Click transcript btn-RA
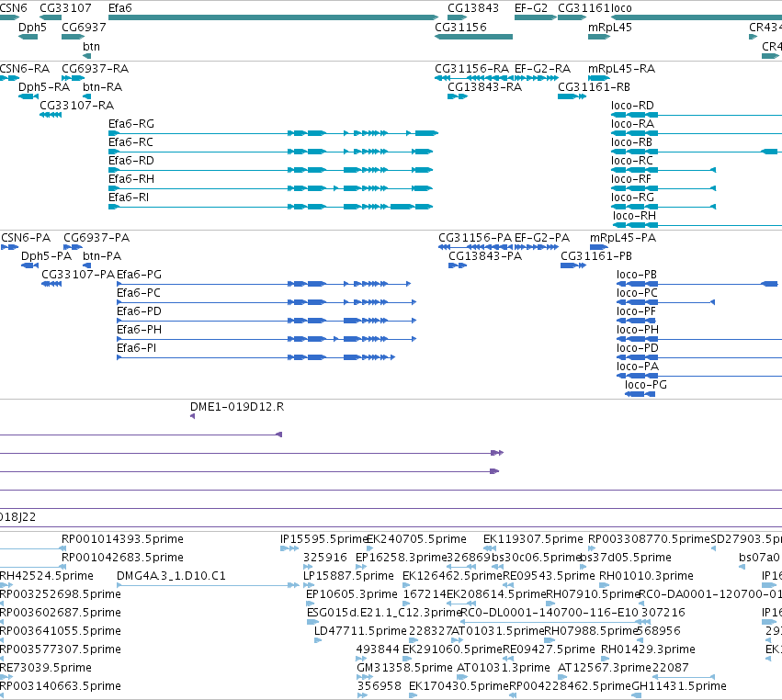 [x=102, y=87]
